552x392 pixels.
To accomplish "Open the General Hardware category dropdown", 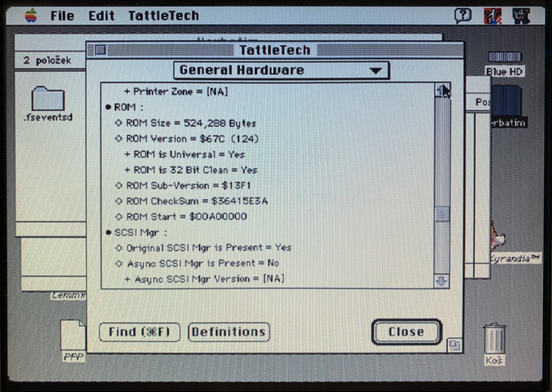I will pos(281,71).
